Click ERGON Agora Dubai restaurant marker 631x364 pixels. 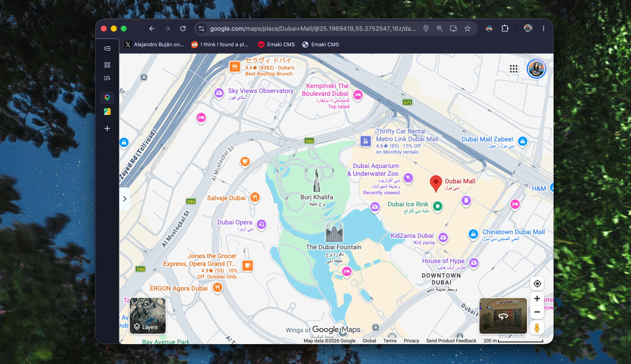pyautogui.click(x=217, y=288)
